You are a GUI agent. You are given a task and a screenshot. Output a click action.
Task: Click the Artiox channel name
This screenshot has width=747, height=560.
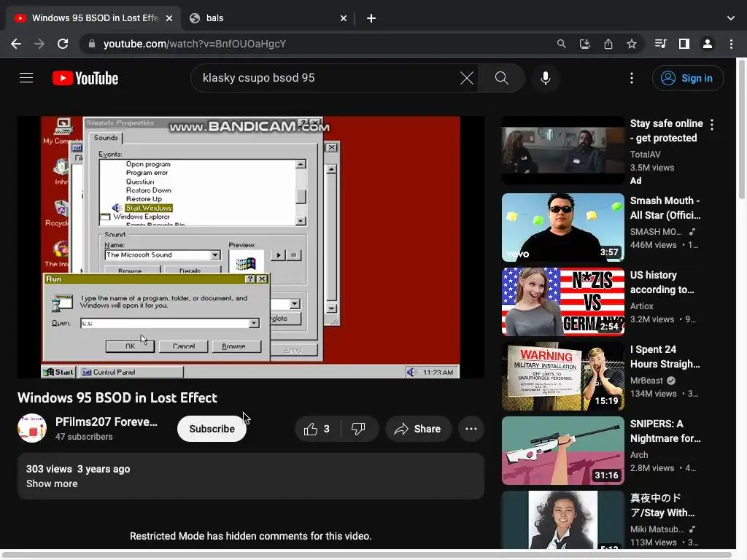click(641, 306)
